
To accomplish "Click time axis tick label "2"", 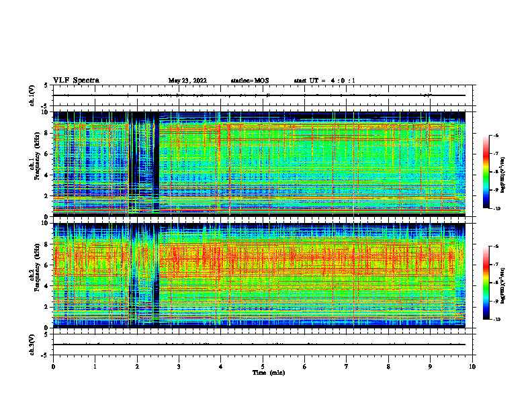I will coord(137,367).
